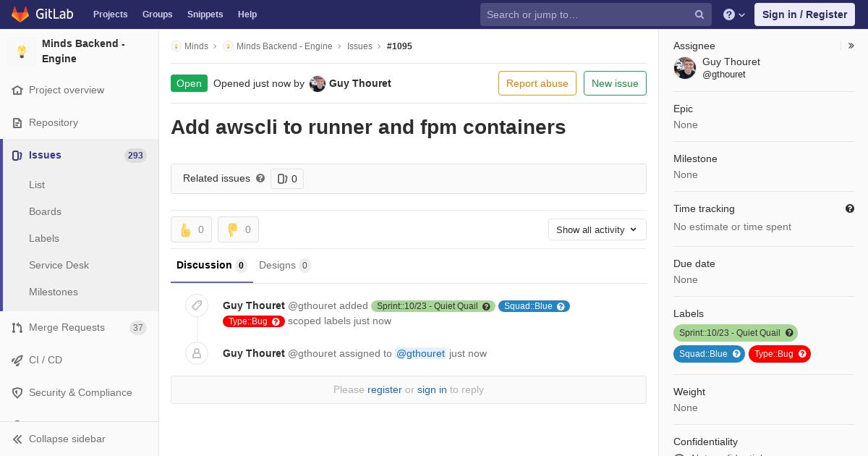Click the Report abuse button
The image size is (868, 456).
pos(537,83)
